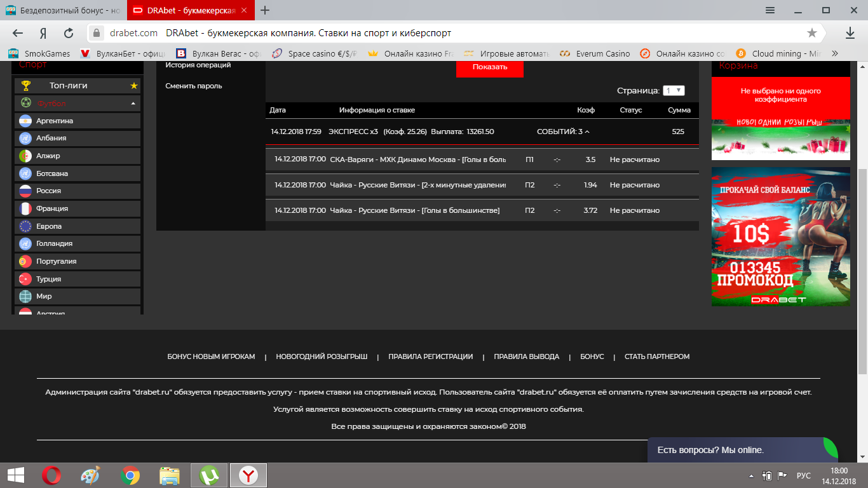This screenshot has height=488, width=868.
Task: Open SmokGames bookmark
Action: (37, 53)
